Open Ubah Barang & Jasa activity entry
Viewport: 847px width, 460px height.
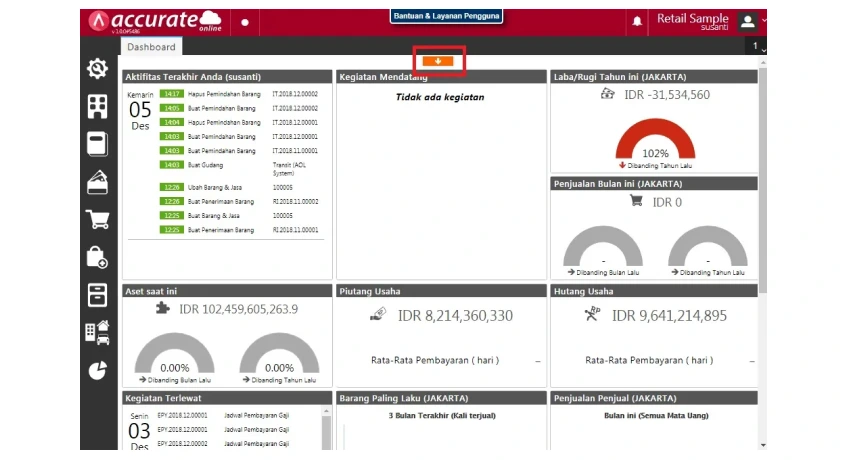pos(238,187)
